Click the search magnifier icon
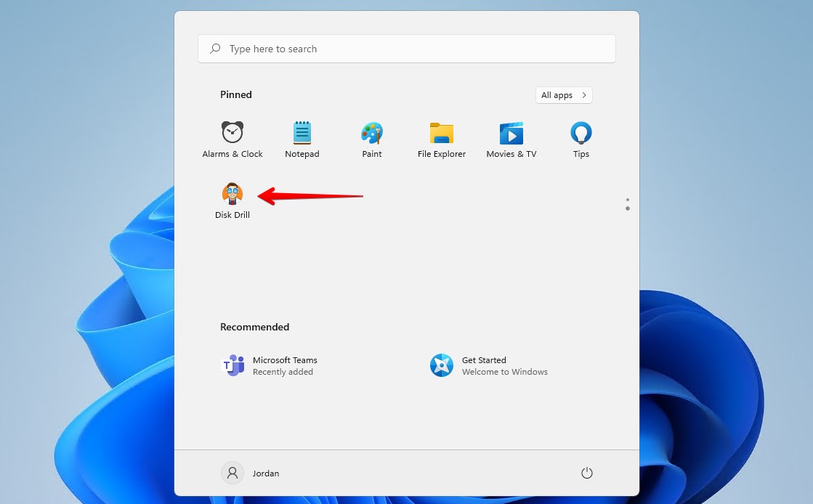Screen dimensions: 813x504 pos(215,48)
